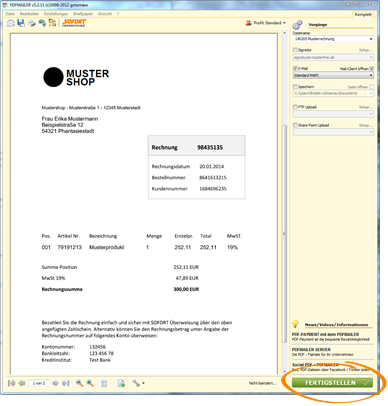
Task: Click the fit-page icon in bottom bar
Action: (x=104, y=383)
